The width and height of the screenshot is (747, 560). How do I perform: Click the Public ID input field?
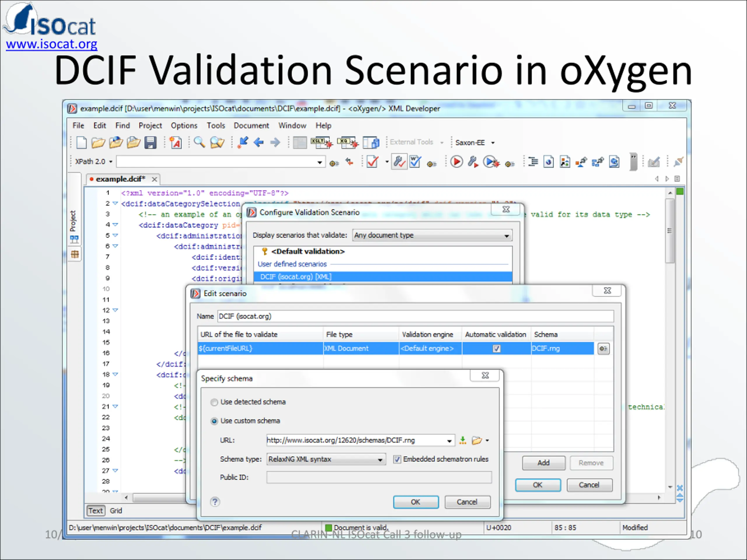coord(379,477)
